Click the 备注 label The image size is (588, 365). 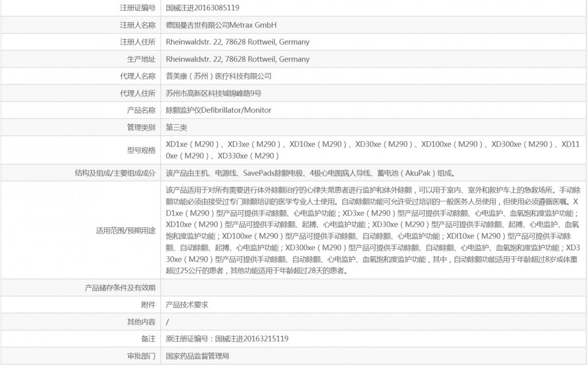click(148, 339)
